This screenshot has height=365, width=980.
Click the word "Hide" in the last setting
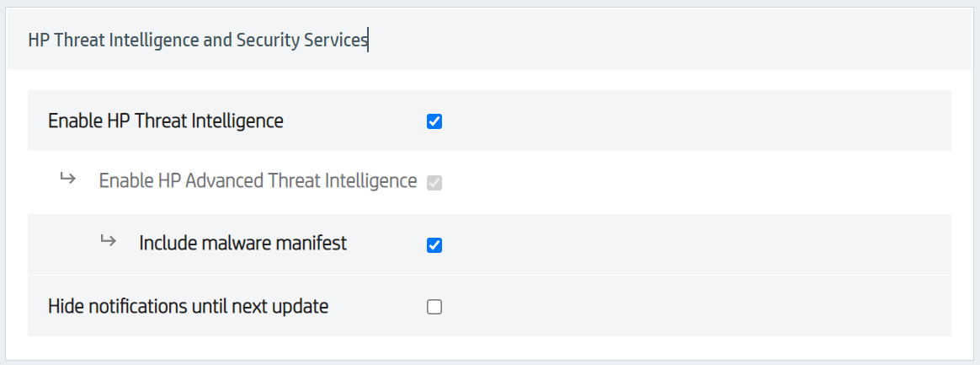[x=64, y=306]
